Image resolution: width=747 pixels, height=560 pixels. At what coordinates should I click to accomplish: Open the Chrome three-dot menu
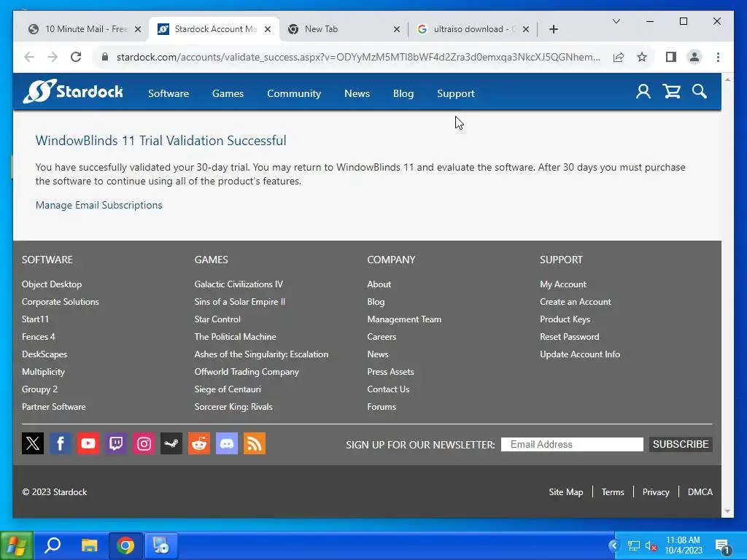(x=718, y=57)
